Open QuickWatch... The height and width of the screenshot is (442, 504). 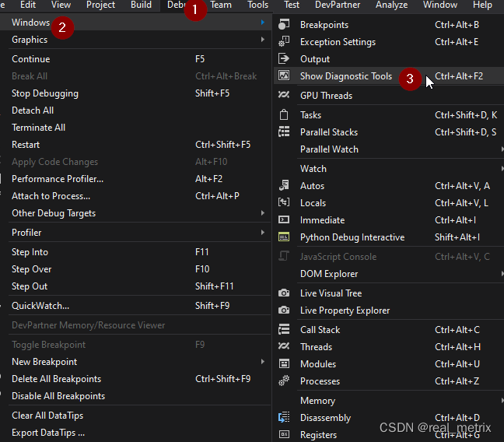[135, 306]
